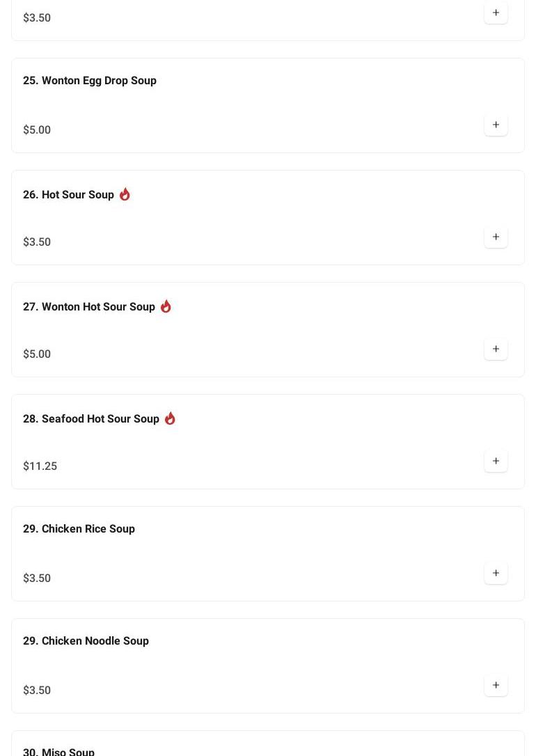Image resolution: width=536 pixels, height=756 pixels.
Task: View 28. Seafood Hot Sour Soup item
Action: pyautogui.click(x=91, y=419)
